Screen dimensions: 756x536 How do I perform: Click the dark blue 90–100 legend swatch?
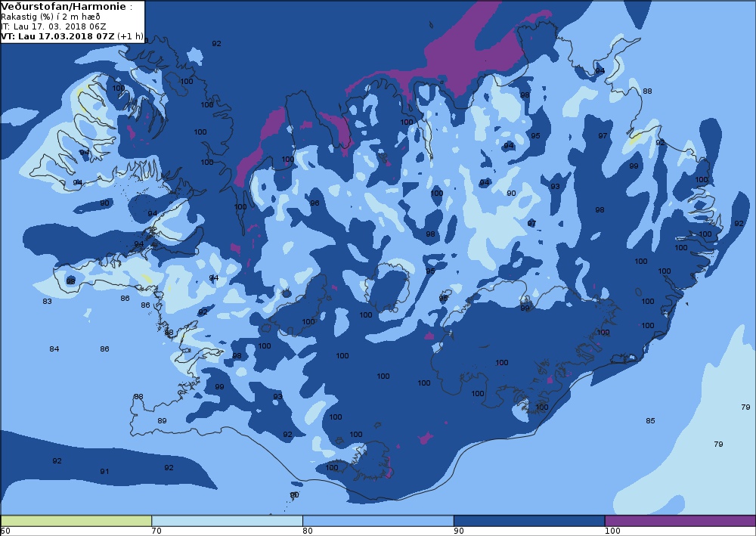click(529, 521)
